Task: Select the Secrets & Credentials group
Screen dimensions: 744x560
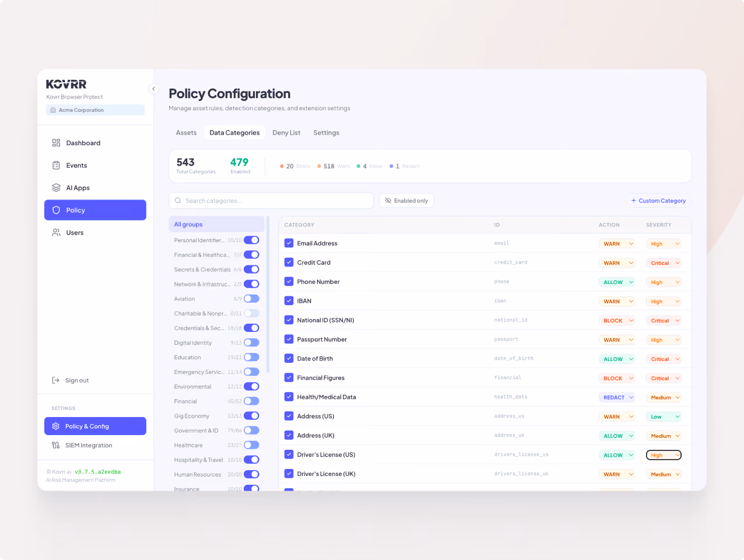Action: click(x=202, y=269)
